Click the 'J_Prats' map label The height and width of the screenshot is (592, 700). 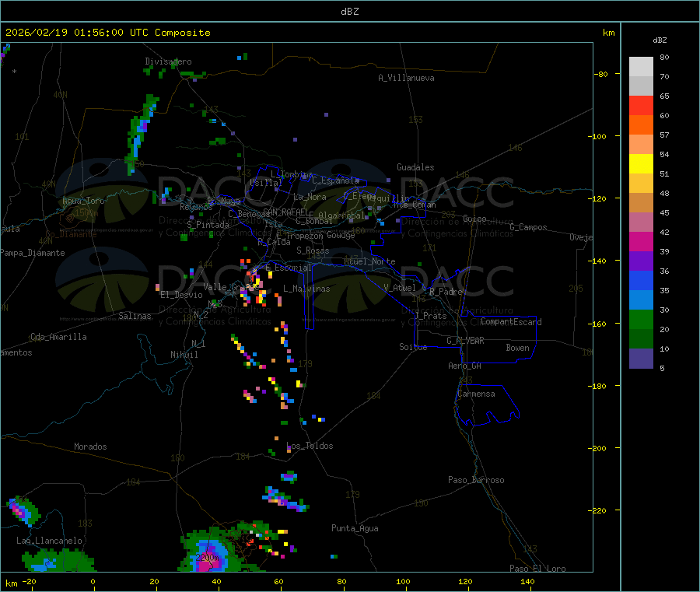point(430,316)
